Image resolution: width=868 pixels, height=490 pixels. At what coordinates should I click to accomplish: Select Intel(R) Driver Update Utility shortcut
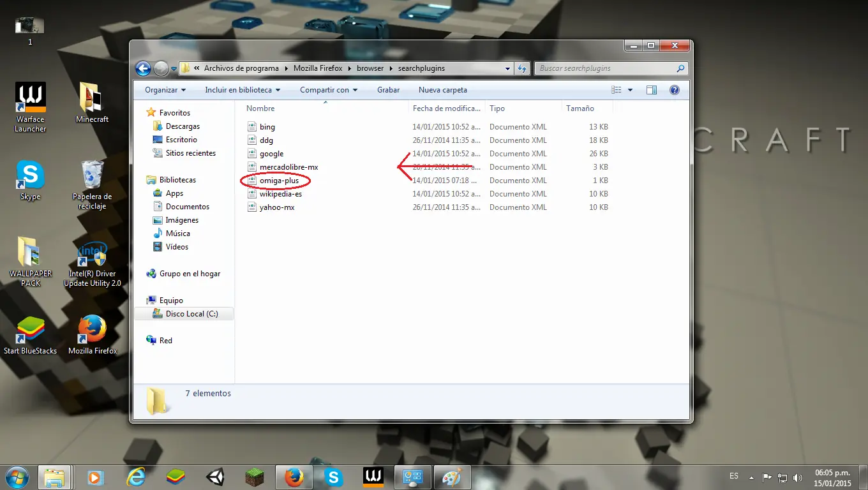pos(92,262)
